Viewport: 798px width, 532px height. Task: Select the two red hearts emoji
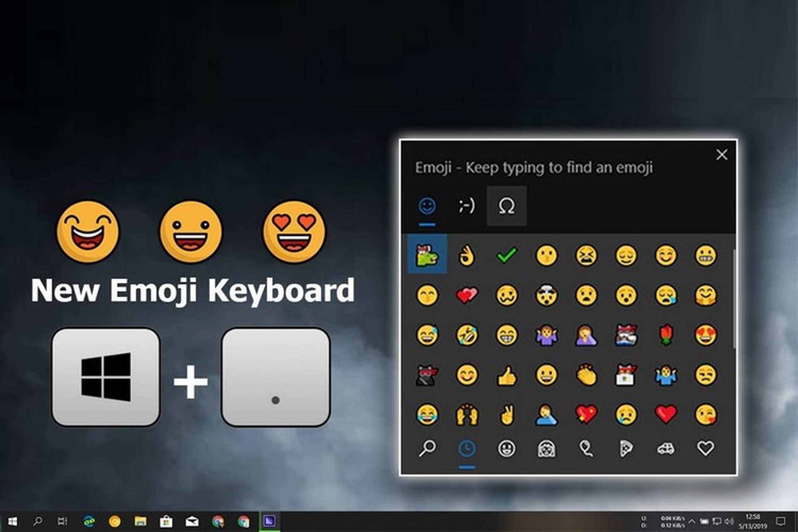(467, 295)
